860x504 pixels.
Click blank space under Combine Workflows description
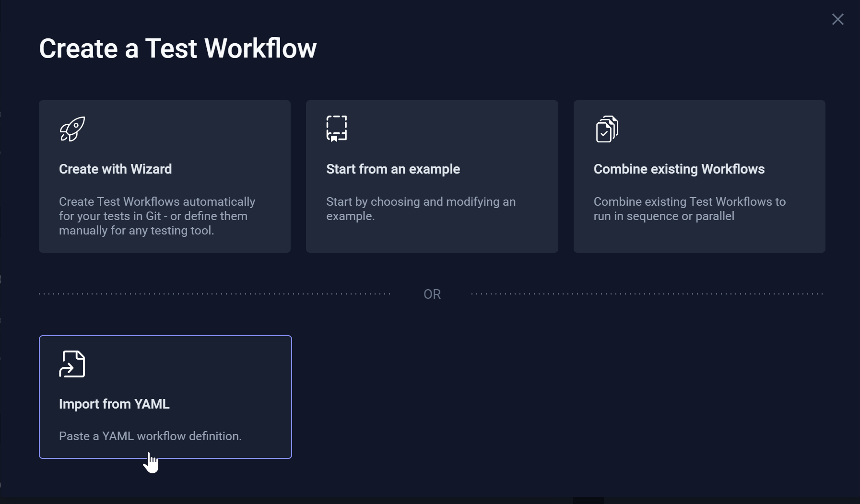click(x=699, y=237)
